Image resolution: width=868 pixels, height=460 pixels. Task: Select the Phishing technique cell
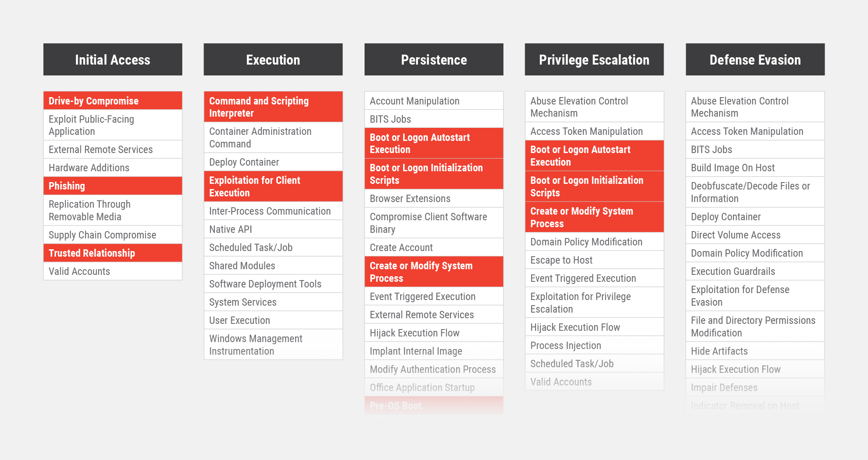click(113, 186)
